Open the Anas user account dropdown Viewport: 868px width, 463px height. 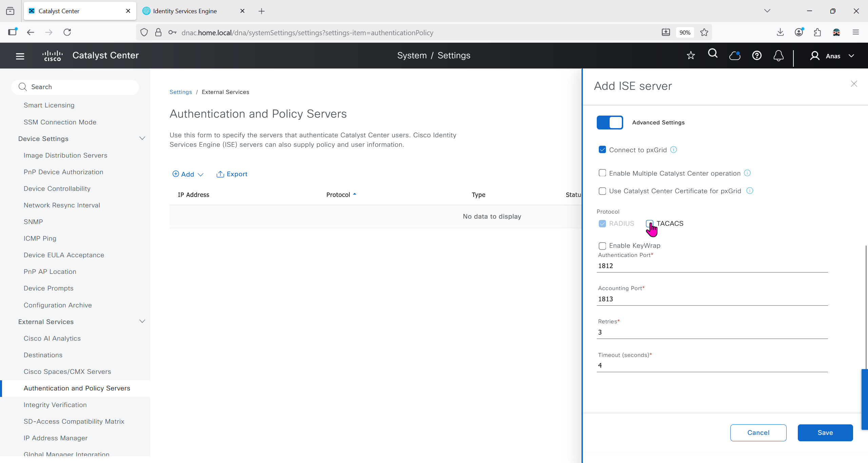(x=832, y=56)
